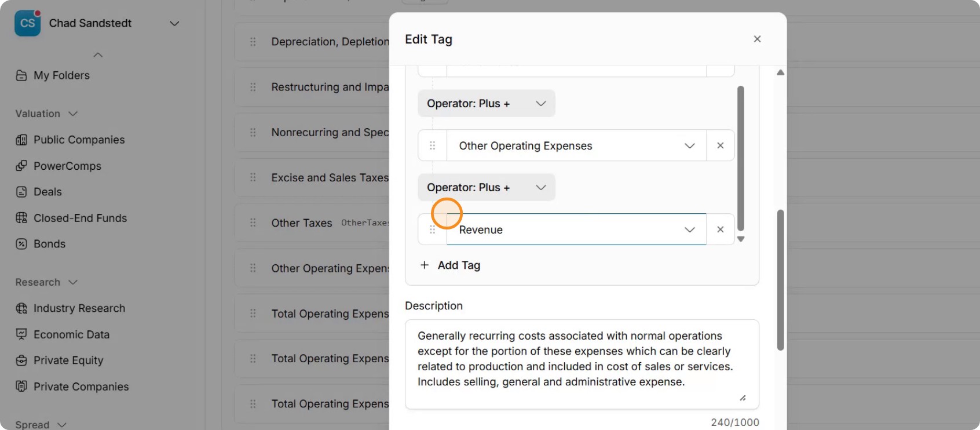Click the tag list scroll down arrow

point(741,239)
